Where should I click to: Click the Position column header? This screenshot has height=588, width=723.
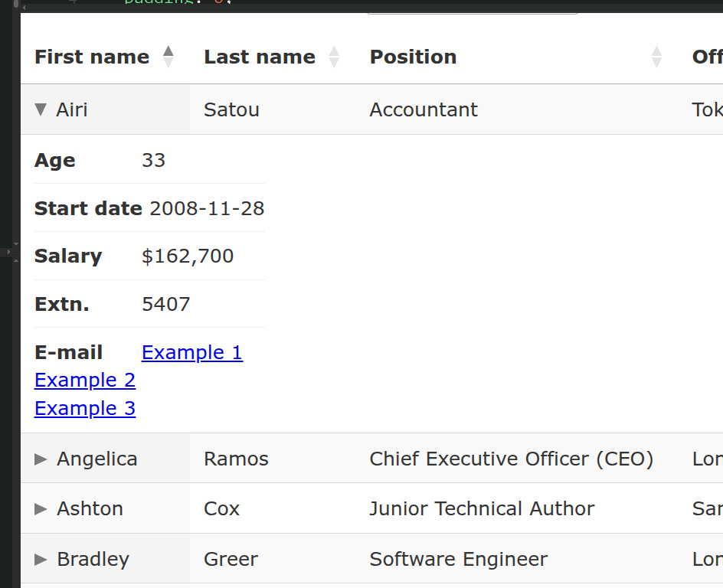tap(517, 57)
